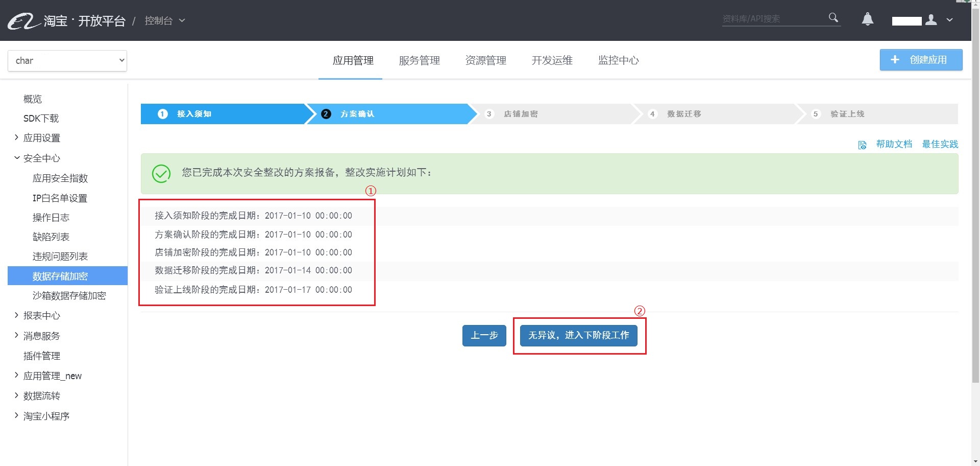Image resolution: width=980 pixels, height=466 pixels.
Task: Expand 报表中心 in the sidebar
Action: tap(16, 315)
